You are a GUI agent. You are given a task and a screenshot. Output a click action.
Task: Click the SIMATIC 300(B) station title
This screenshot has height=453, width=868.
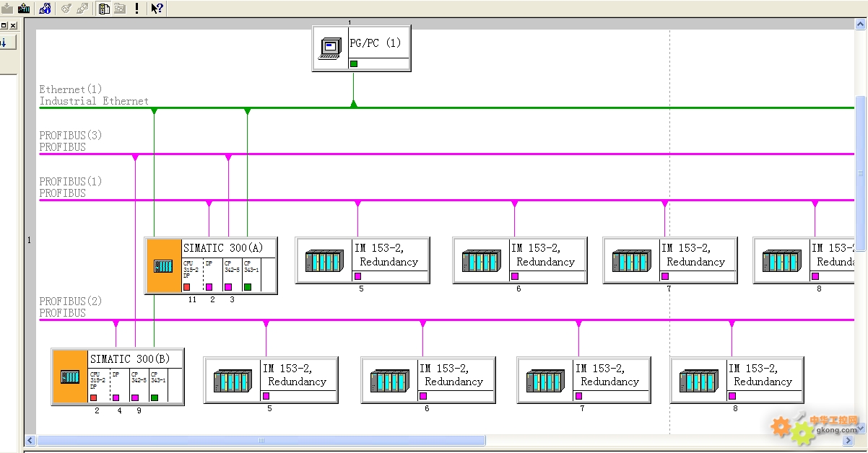click(x=130, y=359)
